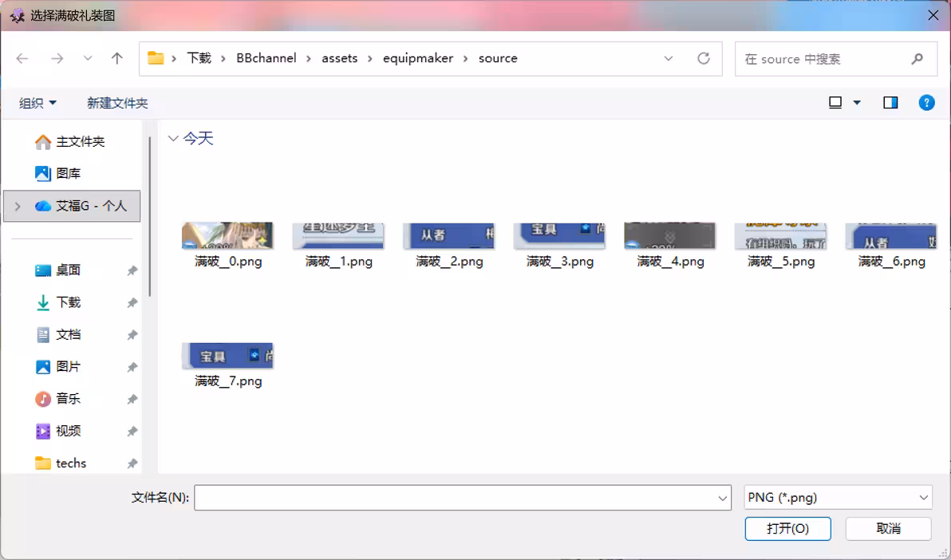This screenshot has width=951, height=560.
Task: Change view layout icon
Action: tap(835, 103)
